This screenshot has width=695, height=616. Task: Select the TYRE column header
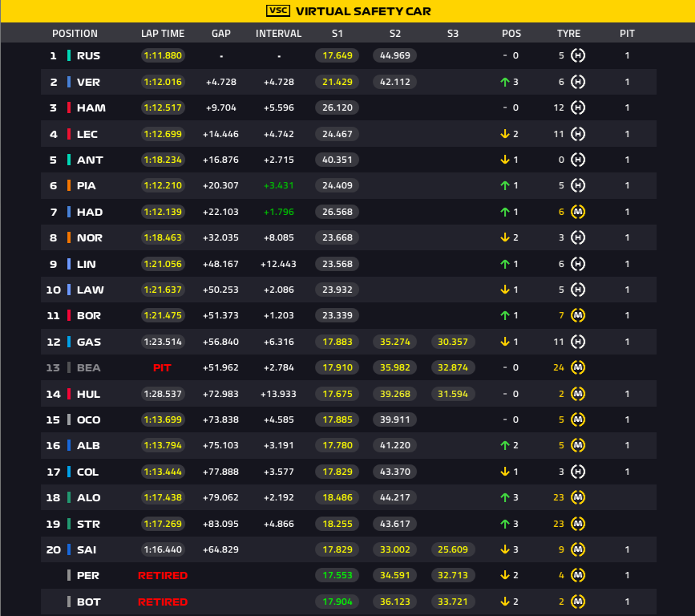tap(568, 34)
